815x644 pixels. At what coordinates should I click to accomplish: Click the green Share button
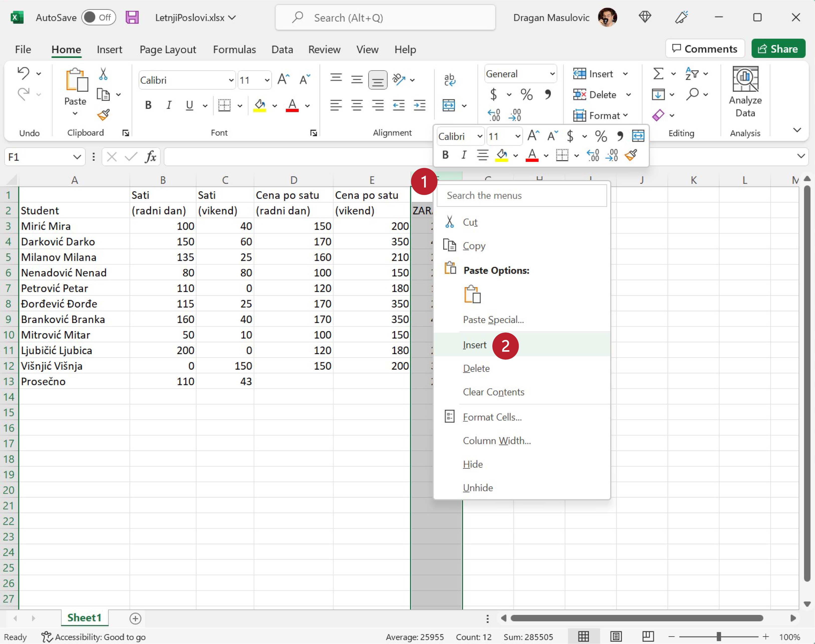(x=778, y=49)
